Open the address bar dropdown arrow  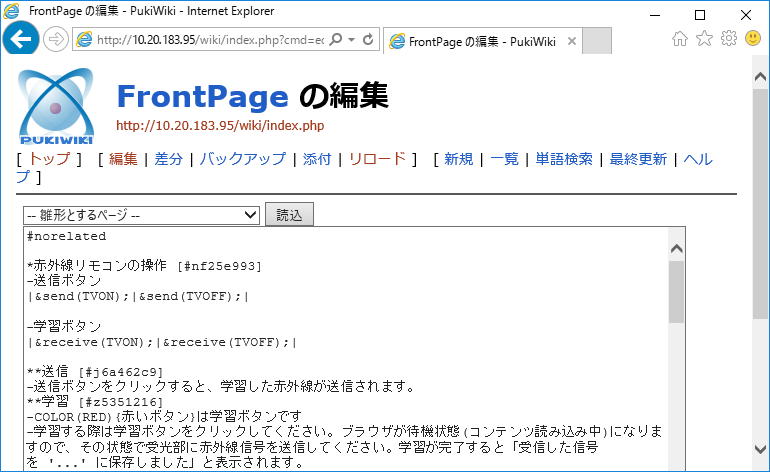tap(350, 40)
